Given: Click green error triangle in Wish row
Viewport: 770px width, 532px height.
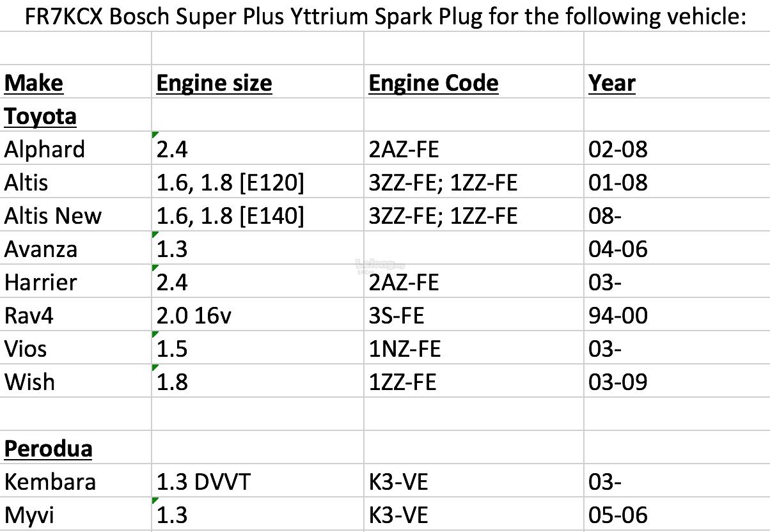Looking at the screenshot, I should pyautogui.click(x=154, y=367).
